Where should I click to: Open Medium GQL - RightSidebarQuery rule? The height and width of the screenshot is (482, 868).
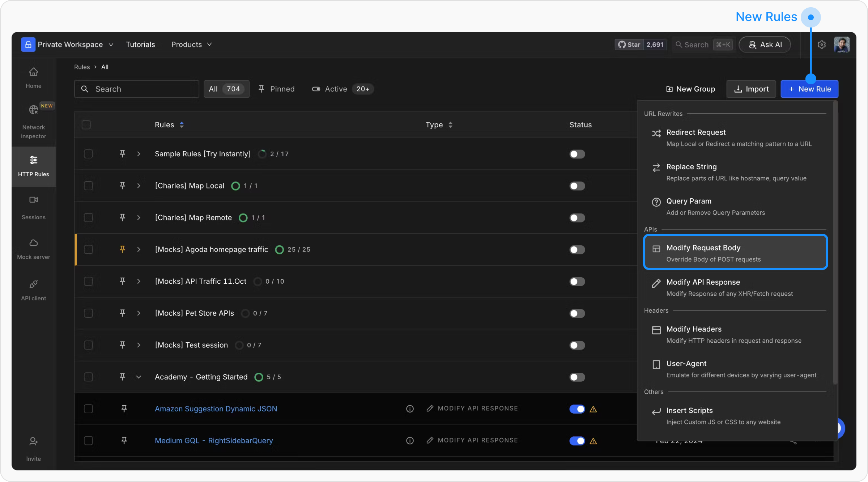(x=214, y=441)
